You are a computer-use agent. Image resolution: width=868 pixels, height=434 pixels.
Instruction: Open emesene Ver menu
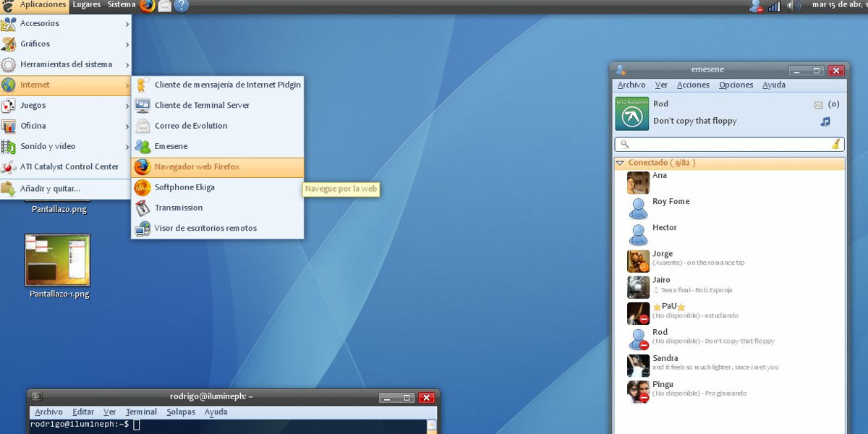click(x=661, y=85)
